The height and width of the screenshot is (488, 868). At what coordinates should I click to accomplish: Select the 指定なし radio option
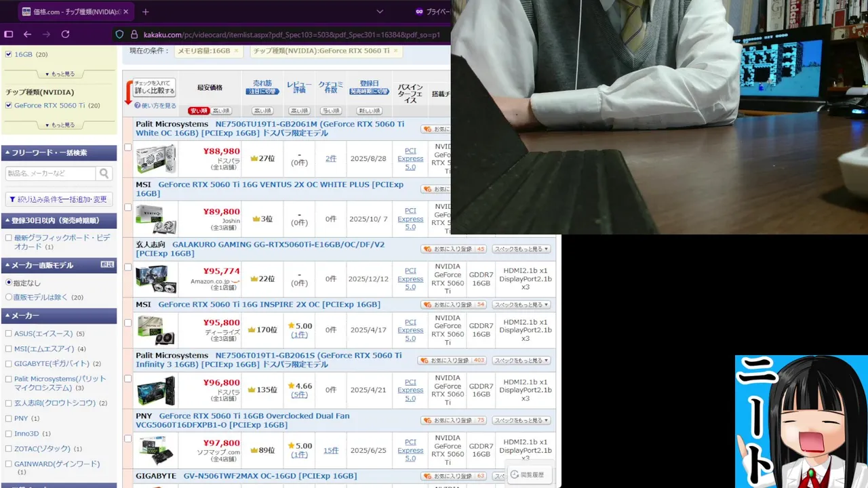[9, 283]
